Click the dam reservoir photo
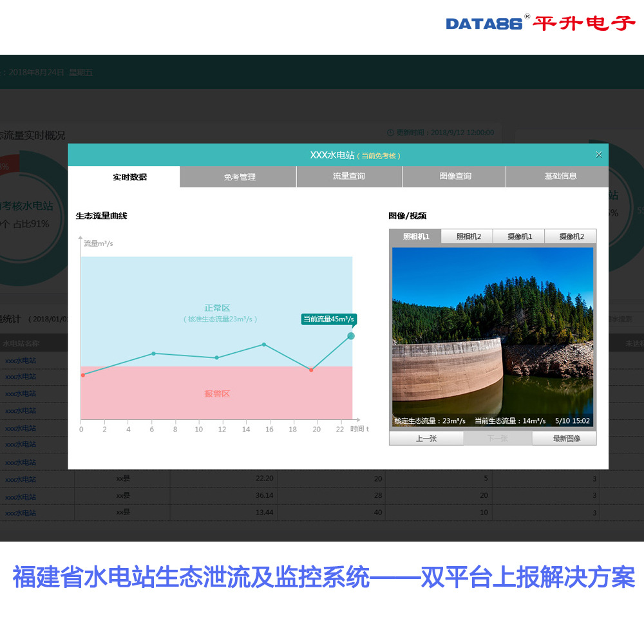 [493, 337]
